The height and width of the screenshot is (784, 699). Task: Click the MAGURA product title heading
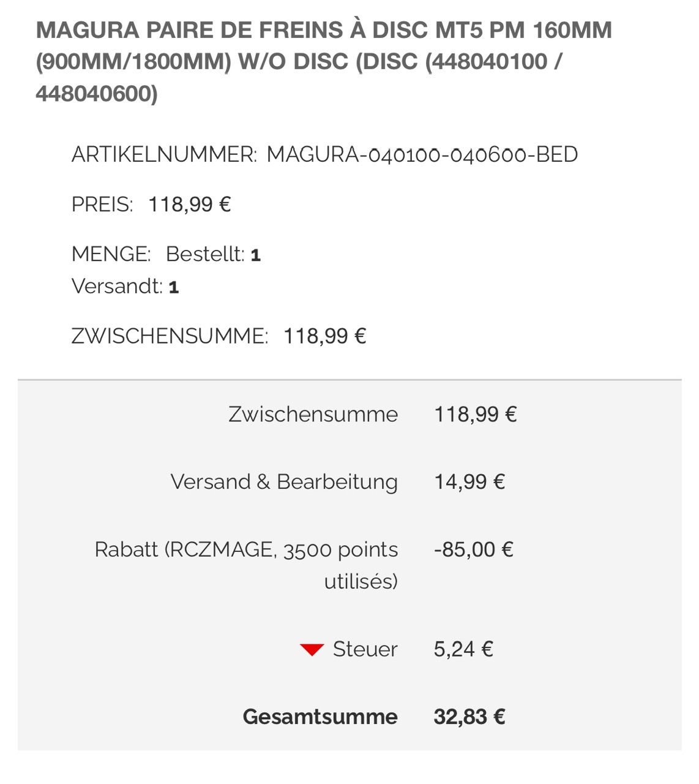[x=324, y=62]
